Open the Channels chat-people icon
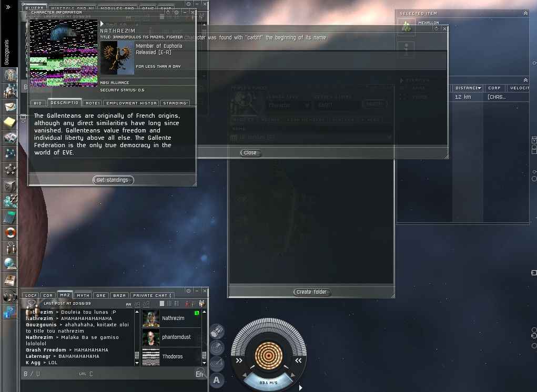 click(10, 249)
